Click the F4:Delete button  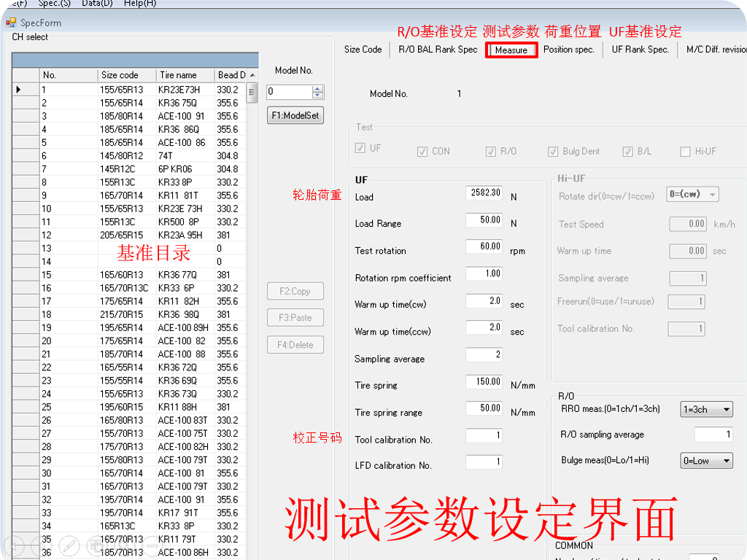click(x=295, y=344)
